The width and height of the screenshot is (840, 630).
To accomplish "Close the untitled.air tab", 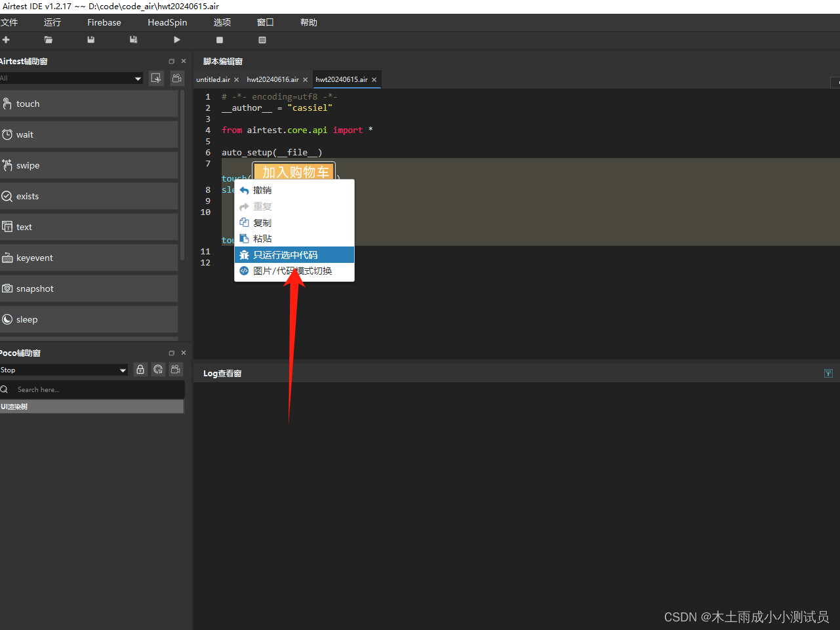I will pos(237,80).
